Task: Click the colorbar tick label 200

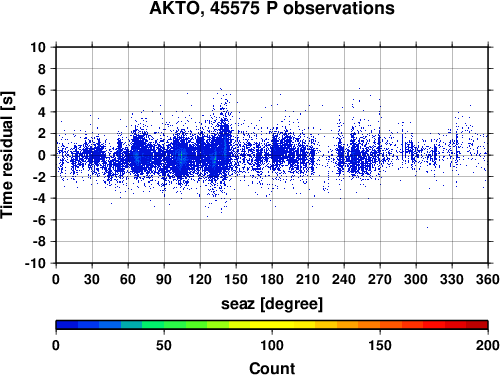Action: [488, 345]
